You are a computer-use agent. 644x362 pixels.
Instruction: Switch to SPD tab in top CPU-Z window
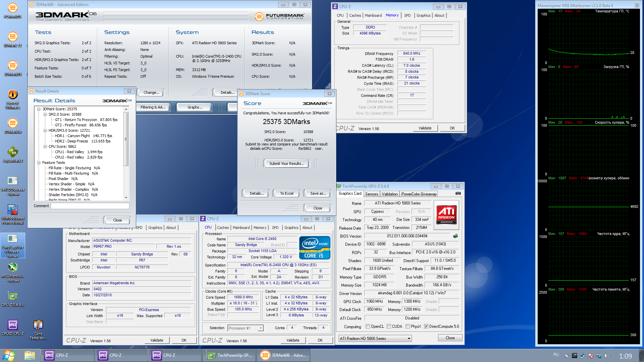pos(407,15)
